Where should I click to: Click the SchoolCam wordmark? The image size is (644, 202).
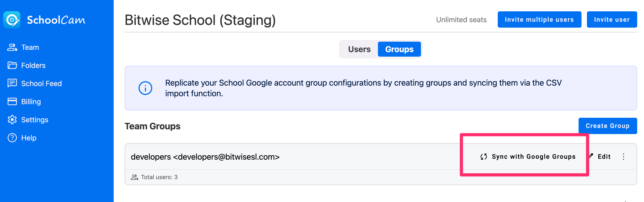56,20
